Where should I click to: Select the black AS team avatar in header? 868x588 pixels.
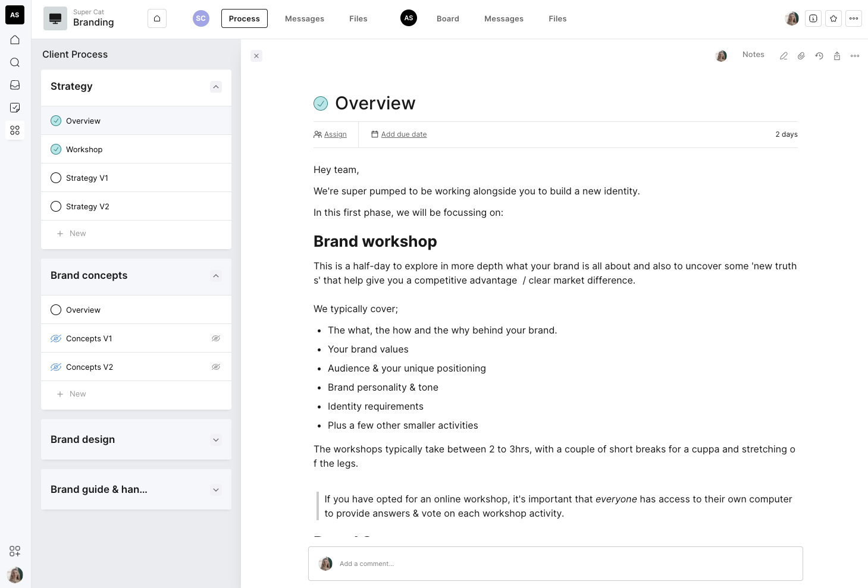pyautogui.click(x=409, y=18)
